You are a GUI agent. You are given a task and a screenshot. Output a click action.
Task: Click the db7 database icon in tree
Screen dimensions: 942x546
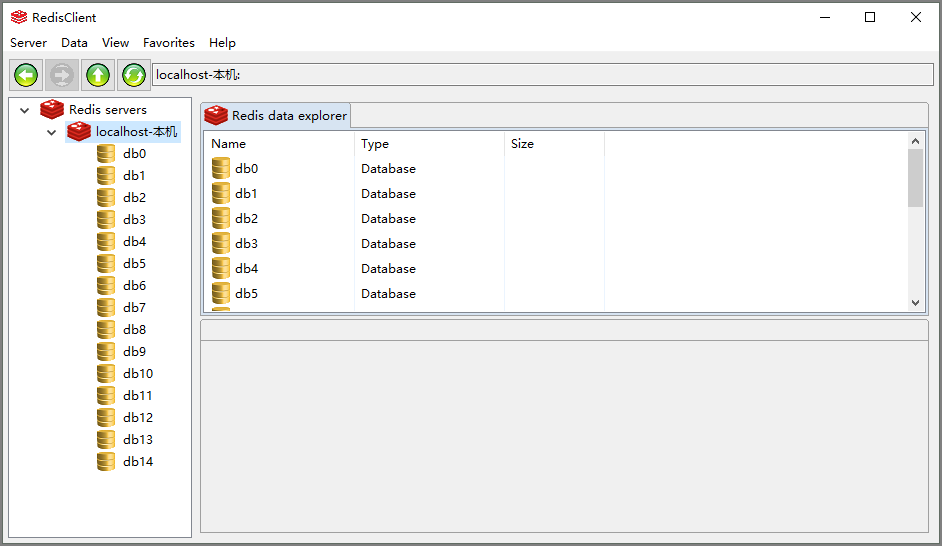tap(106, 308)
